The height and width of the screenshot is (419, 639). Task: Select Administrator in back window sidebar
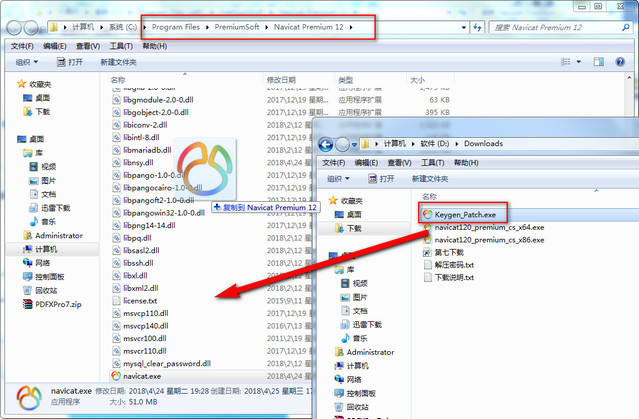(x=53, y=235)
